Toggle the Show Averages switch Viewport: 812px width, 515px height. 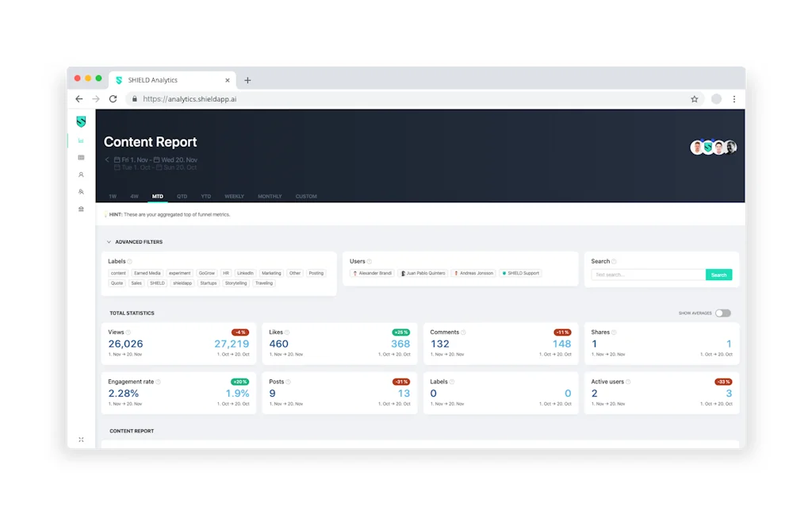pos(722,313)
